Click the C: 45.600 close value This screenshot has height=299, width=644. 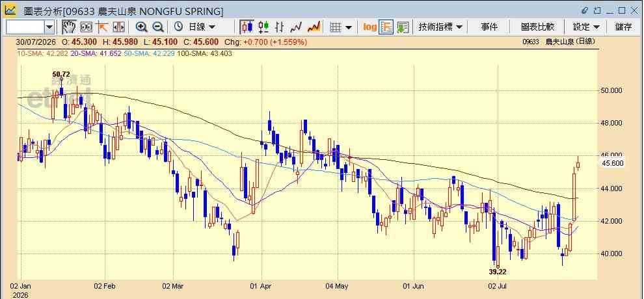click(x=201, y=42)
